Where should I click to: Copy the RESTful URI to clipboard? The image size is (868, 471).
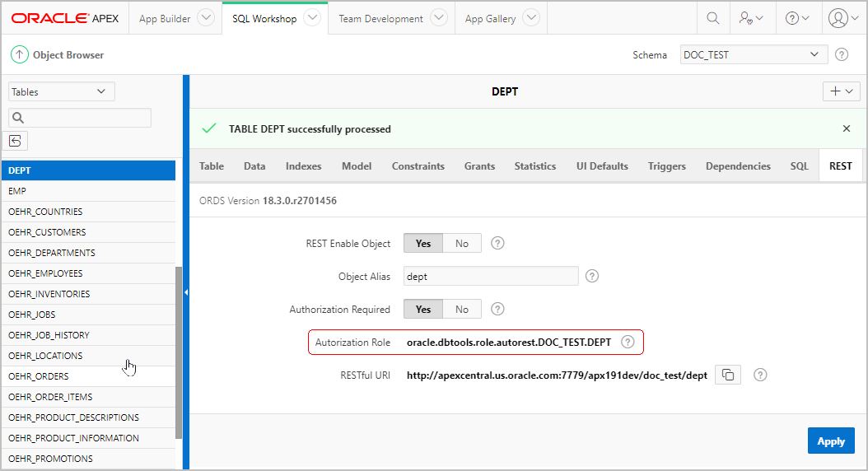pos(728,375)
